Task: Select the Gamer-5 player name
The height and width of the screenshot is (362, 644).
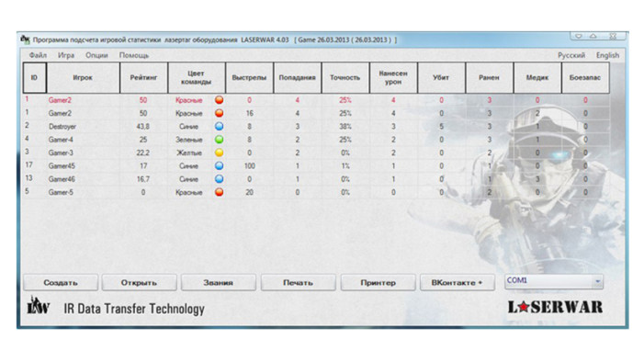Action: 61,192
